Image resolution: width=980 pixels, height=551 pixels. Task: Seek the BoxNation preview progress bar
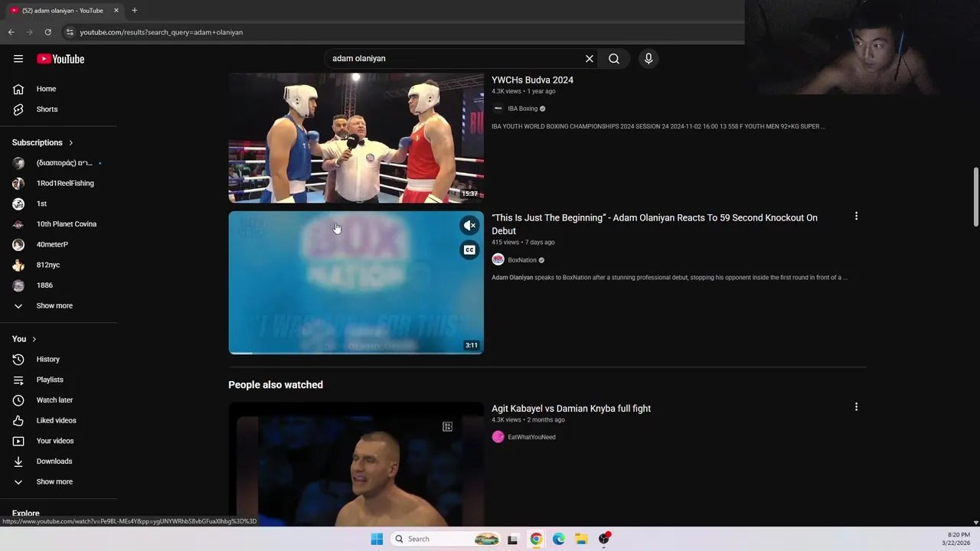point(356,353)
